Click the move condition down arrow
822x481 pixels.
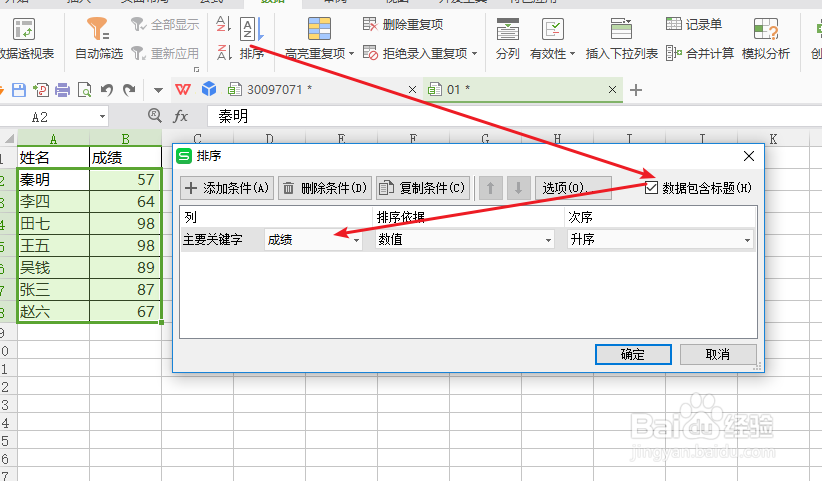[518, 188]
